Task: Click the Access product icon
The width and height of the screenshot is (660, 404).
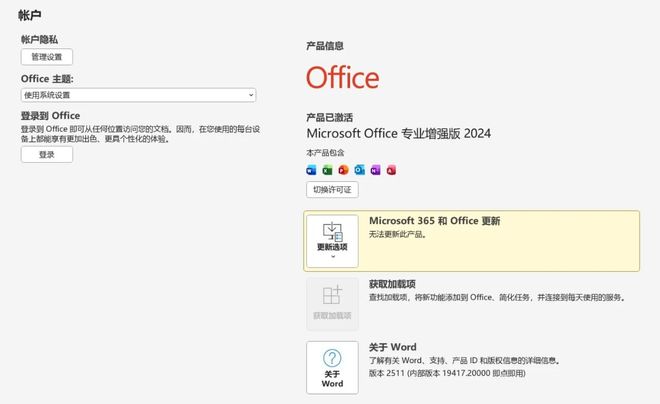Action: point(391,170)
